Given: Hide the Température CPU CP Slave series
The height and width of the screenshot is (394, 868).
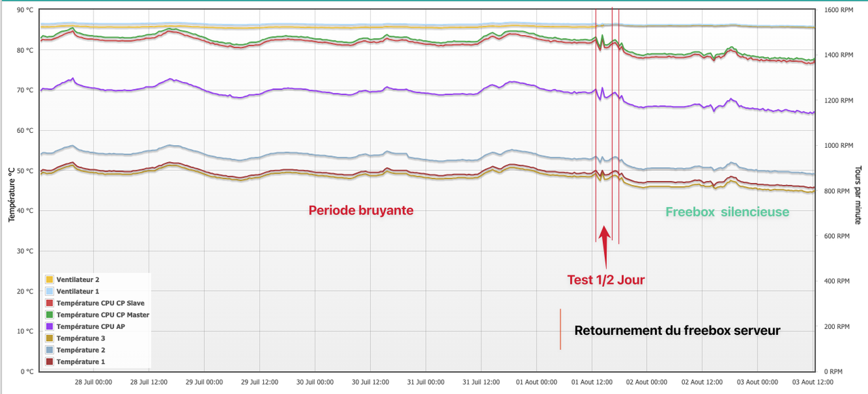Looking at the screenshot, I should 94,303.
